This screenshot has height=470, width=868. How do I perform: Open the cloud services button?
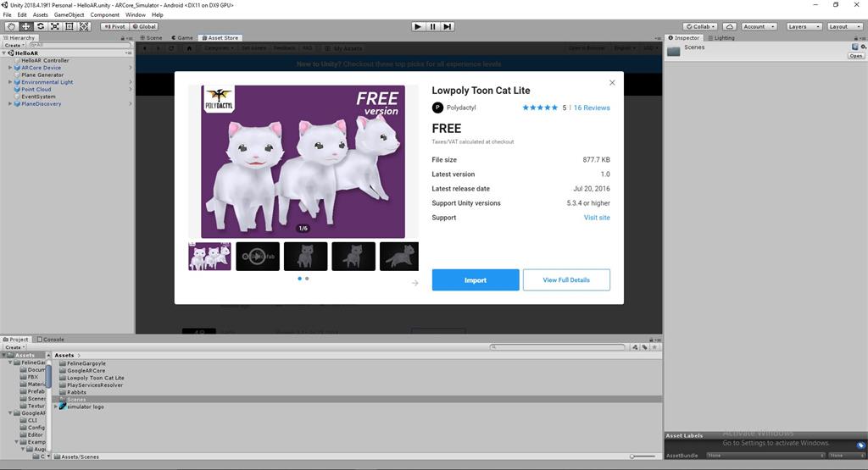(730, 26)
